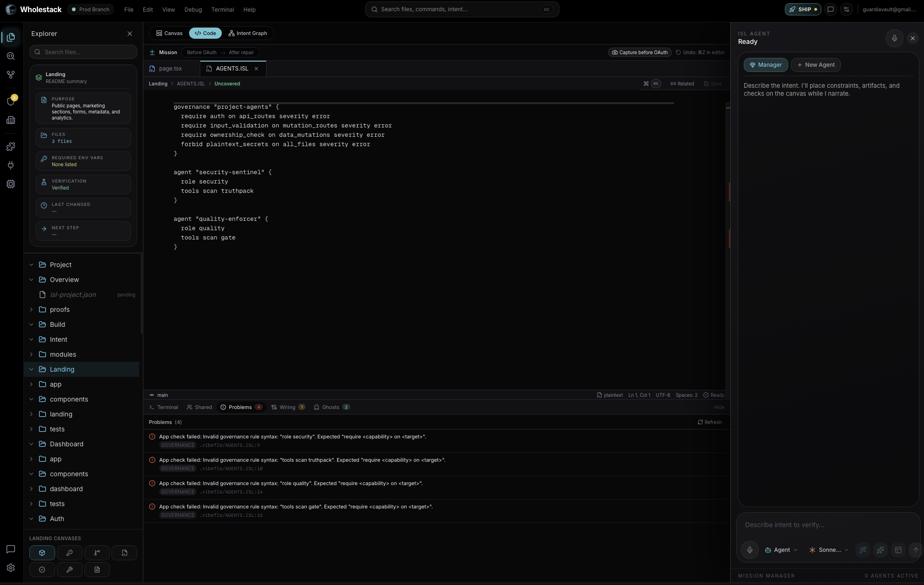Refresh the Problems list

point(710,422)
